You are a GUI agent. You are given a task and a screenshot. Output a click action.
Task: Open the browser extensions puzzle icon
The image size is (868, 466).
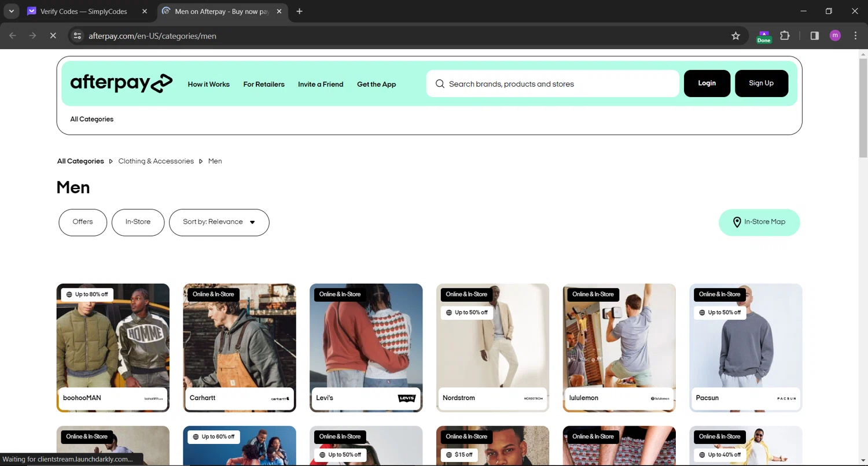[785, 36]
